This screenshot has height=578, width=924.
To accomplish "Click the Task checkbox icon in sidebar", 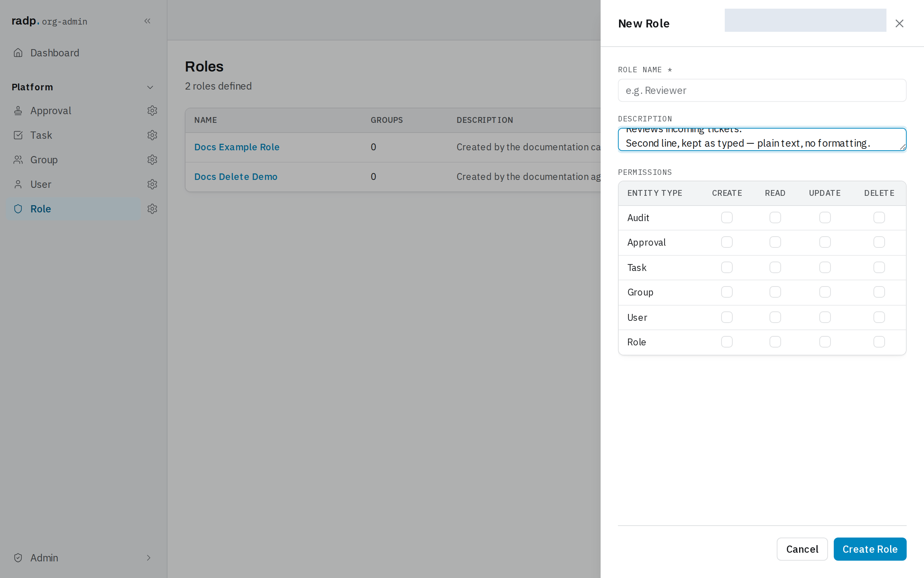I will [x=18, y=135].
